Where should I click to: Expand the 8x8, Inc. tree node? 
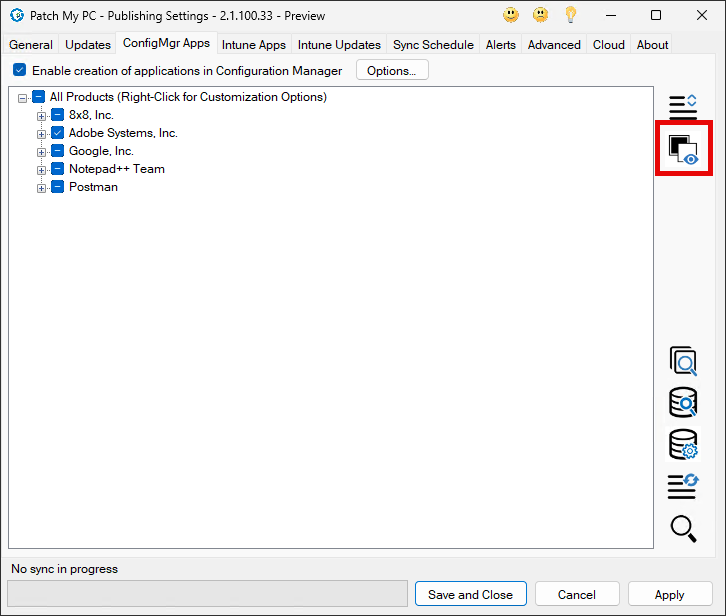[42, 116]
